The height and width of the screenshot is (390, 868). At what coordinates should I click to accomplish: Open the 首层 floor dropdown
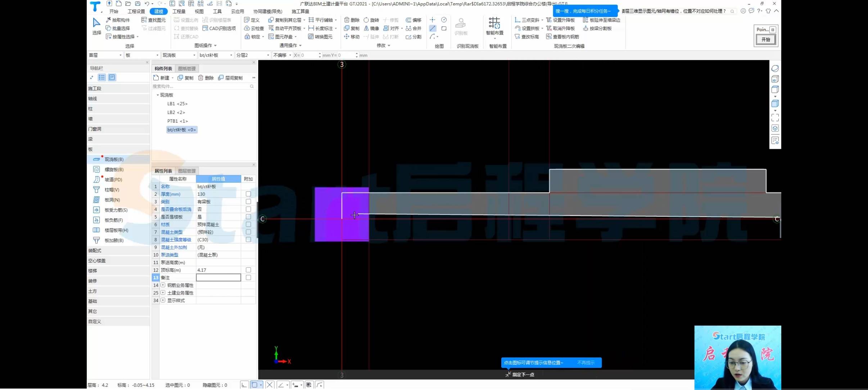point(105,55)
